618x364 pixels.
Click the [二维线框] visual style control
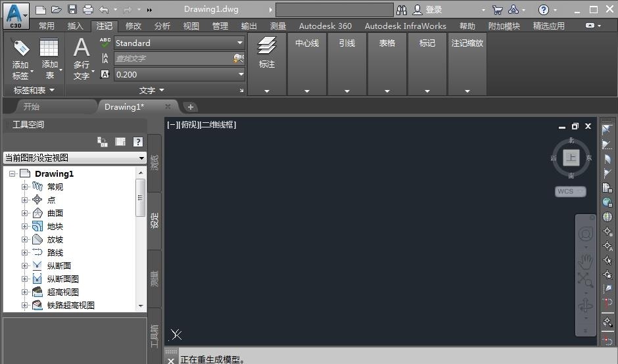218,125
